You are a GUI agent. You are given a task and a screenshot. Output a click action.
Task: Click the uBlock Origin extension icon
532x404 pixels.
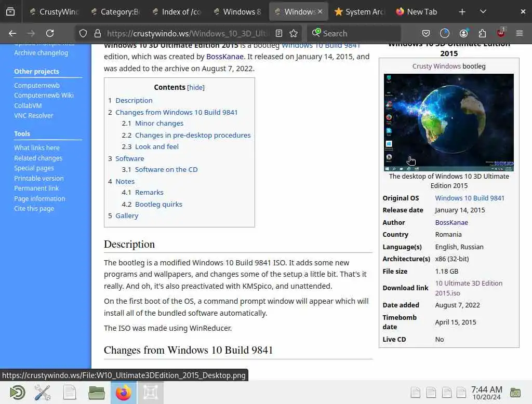tap(501, 33)
